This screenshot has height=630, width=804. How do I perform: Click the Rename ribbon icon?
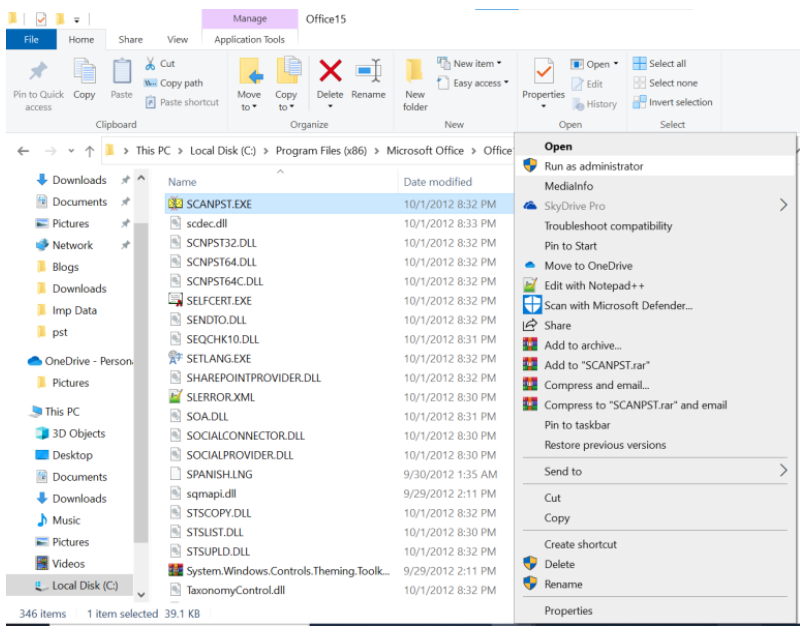(369, 71)
